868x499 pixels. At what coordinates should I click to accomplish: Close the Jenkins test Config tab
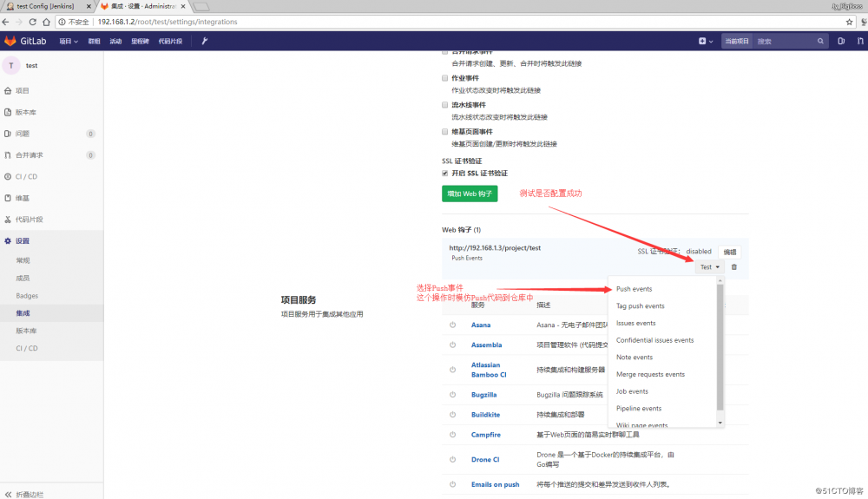[89, 6]
